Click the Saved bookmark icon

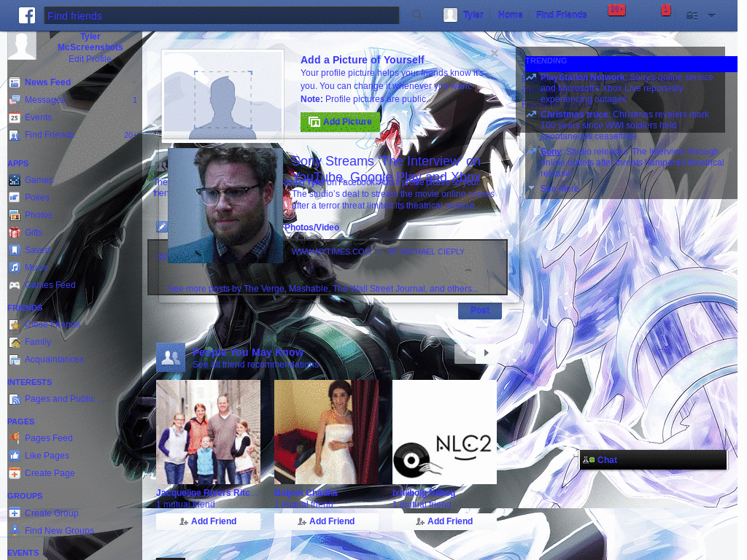point(15,250)
